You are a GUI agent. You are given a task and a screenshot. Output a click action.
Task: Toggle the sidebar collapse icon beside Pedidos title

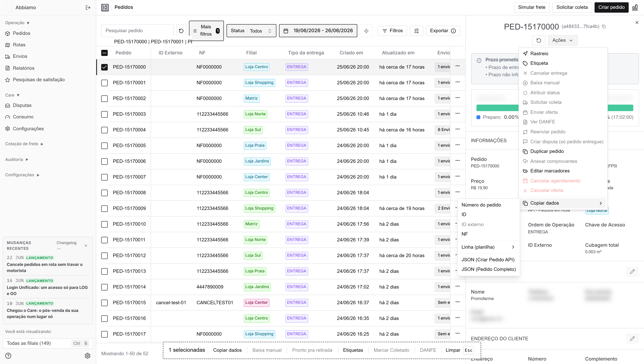105,7
